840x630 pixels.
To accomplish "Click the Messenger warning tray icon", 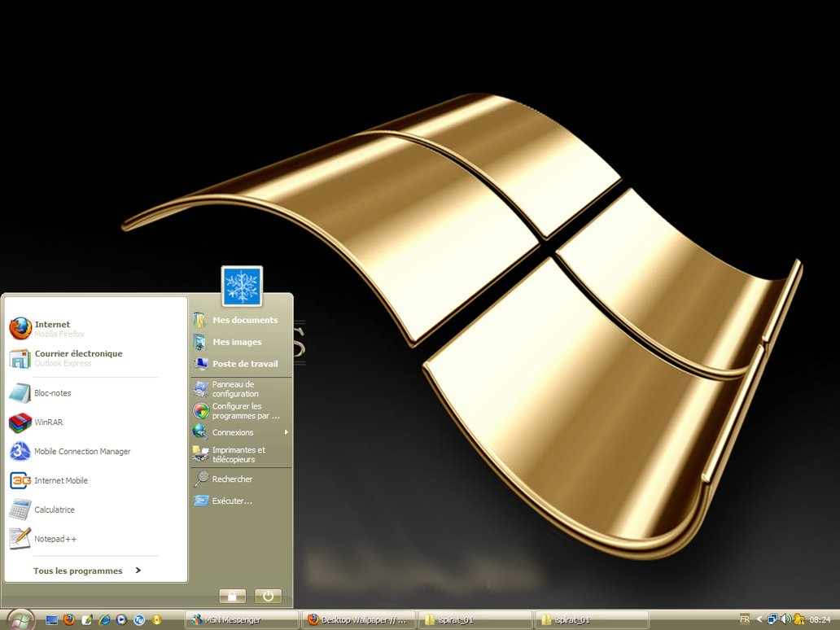I will tap(798, 619).
